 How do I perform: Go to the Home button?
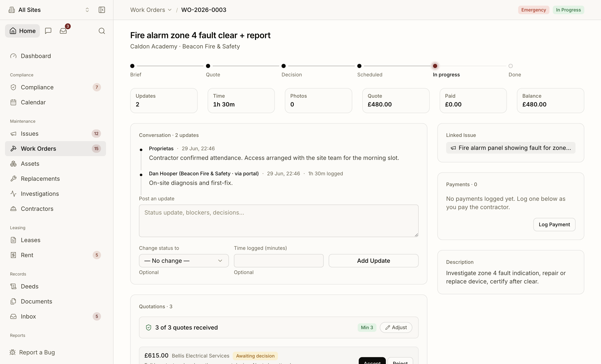[23, 31]
